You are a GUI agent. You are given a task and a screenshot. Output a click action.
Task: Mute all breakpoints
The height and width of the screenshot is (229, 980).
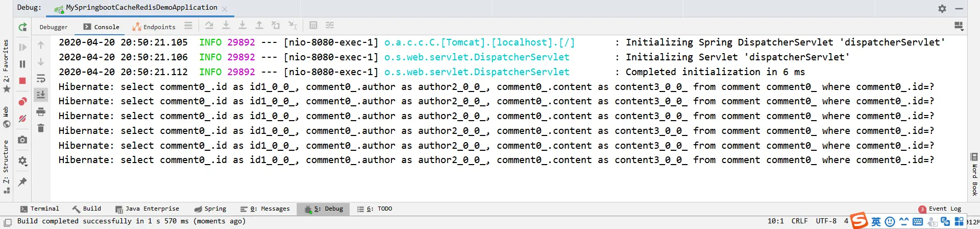click(22, 119)
